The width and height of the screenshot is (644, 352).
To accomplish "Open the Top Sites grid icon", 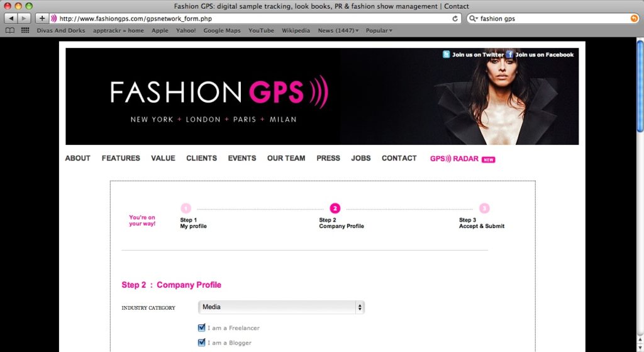I will coord(25,30).
